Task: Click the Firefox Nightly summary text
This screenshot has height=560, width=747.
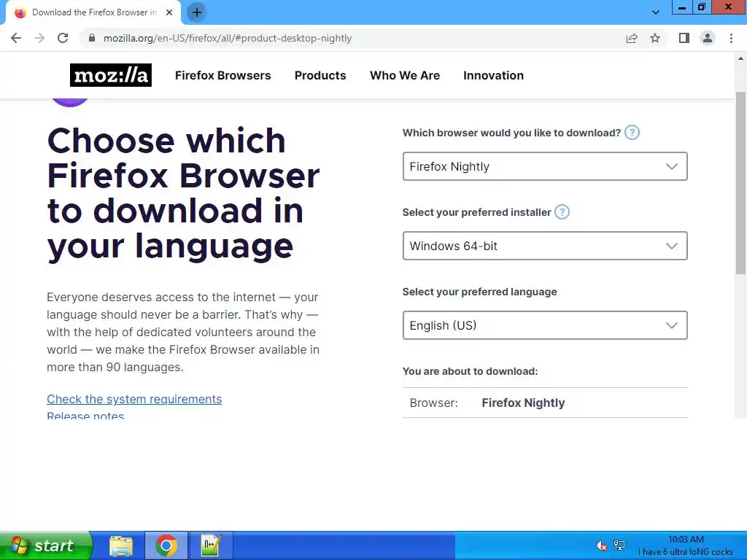Action: point(523,402)
